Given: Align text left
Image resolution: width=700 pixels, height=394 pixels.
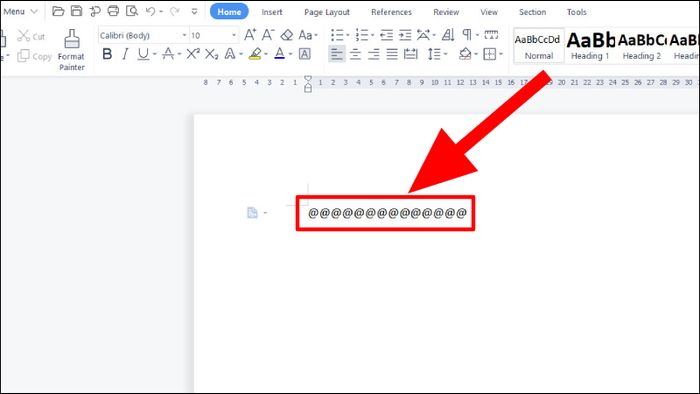Looking at the screenshot, I should point(337,54).
